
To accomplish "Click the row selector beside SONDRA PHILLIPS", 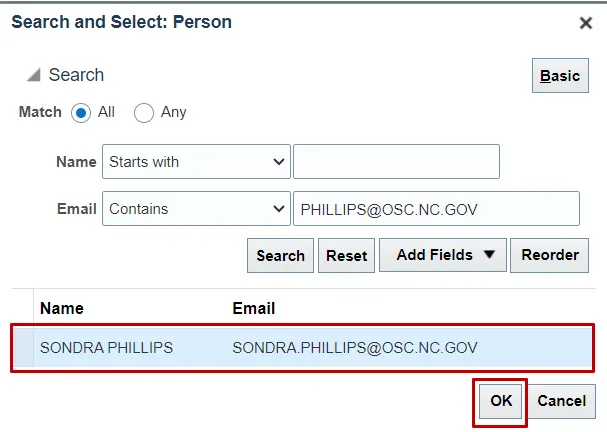I will pos(22,348).
